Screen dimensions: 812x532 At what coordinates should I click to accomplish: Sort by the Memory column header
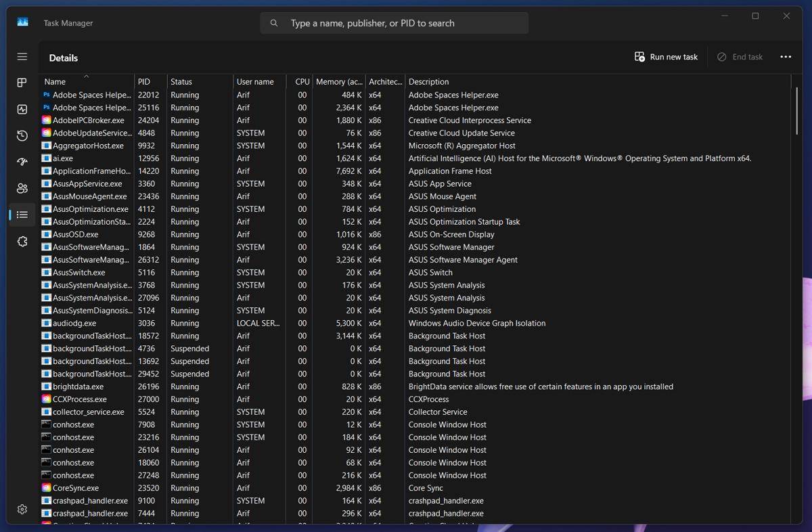[x=339, y=82]
